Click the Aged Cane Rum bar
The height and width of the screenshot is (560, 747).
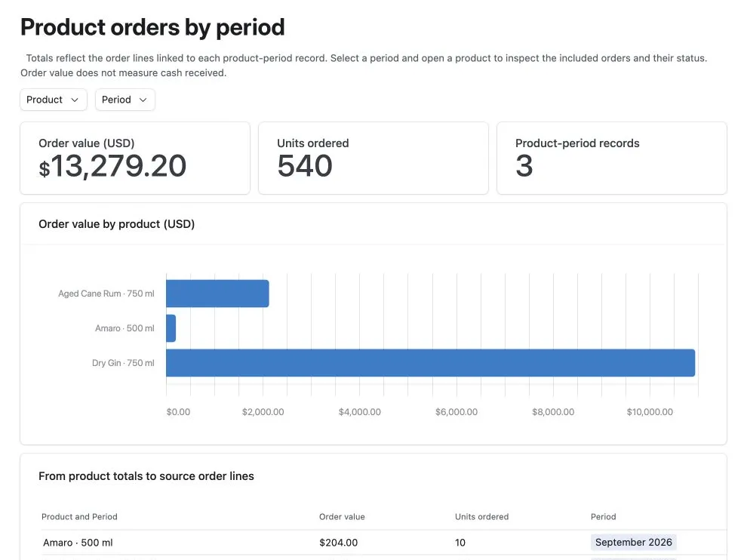point(218,294)
